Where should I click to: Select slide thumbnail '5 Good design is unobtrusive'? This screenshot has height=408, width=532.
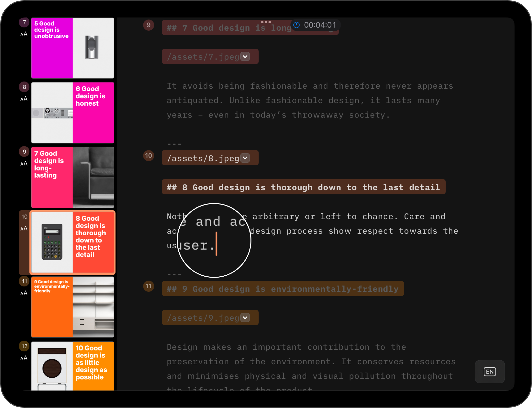pyautogui.click(x=73, y=48)
